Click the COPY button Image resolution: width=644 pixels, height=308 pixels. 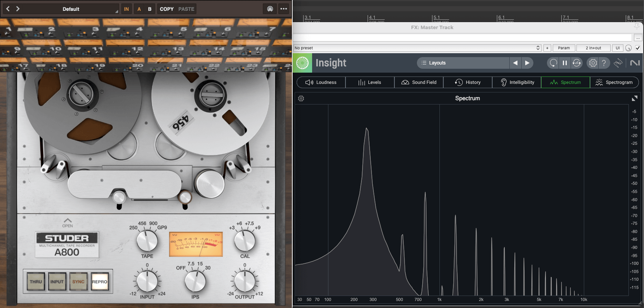[167, 9]
